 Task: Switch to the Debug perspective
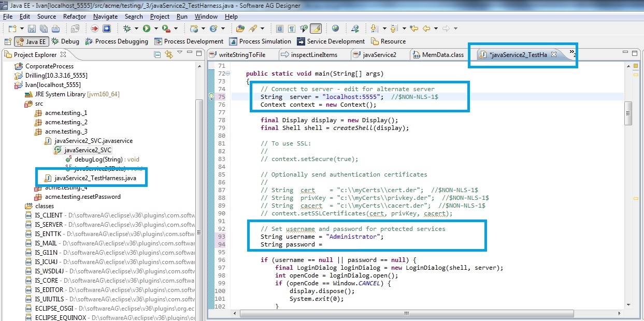coord(65,41)
